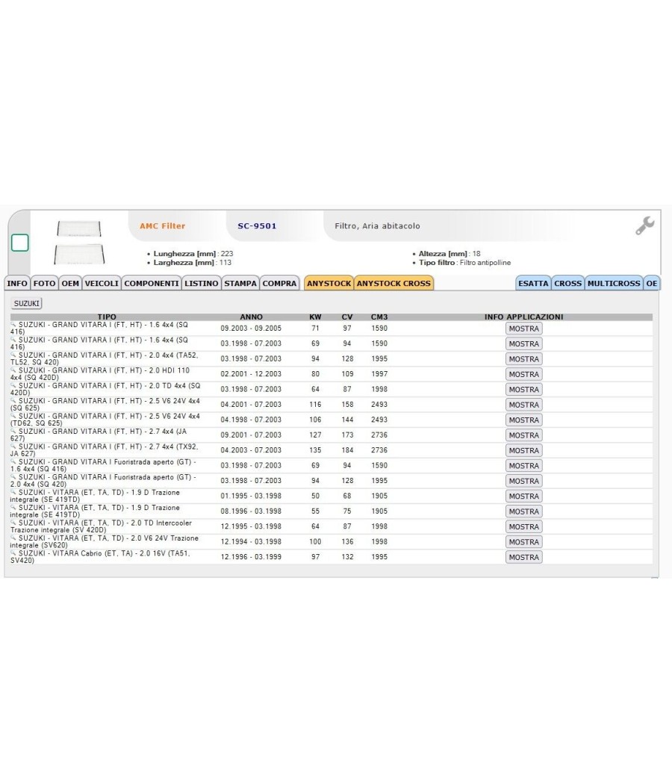Image resolution: width=672 pixels, height=784 pixels.
Task: Select the STAMPA tab
Action: tap(240, 284)
